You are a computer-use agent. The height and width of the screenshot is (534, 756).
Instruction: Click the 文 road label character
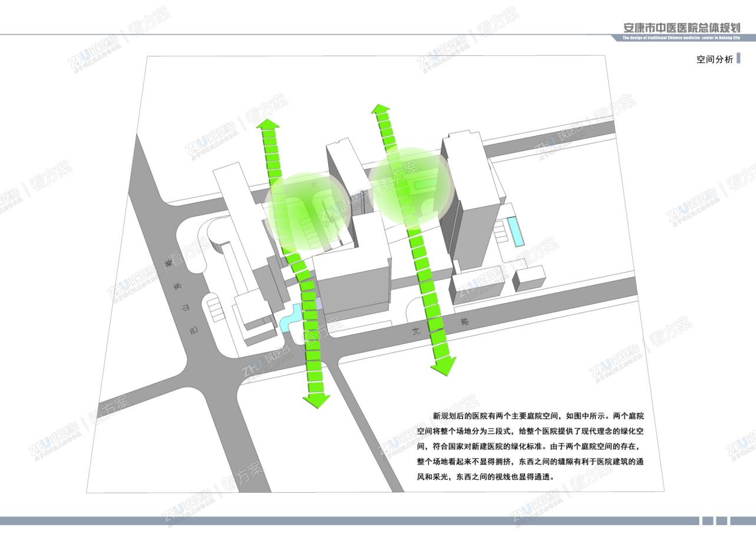pos(418,331)
